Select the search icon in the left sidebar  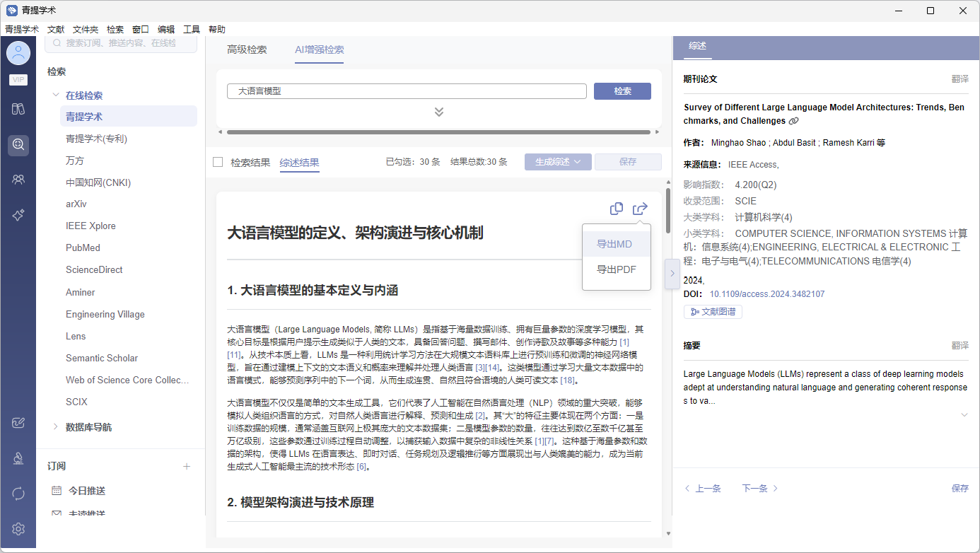click(x=18, y=145)
